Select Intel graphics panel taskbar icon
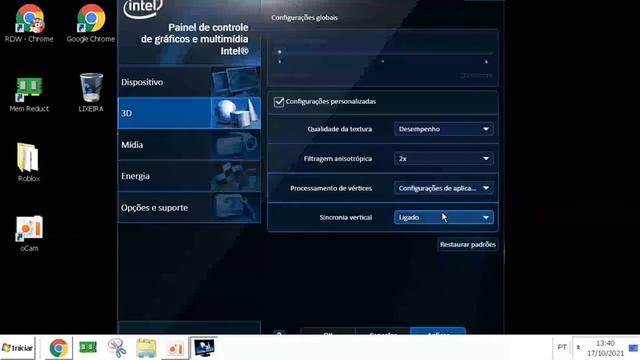Screen dimensions: 640x360 coord(204,348)
